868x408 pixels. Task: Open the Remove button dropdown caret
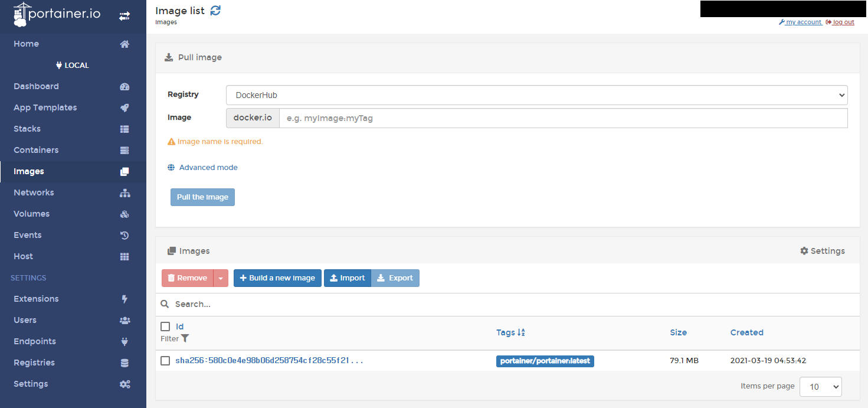220,278
